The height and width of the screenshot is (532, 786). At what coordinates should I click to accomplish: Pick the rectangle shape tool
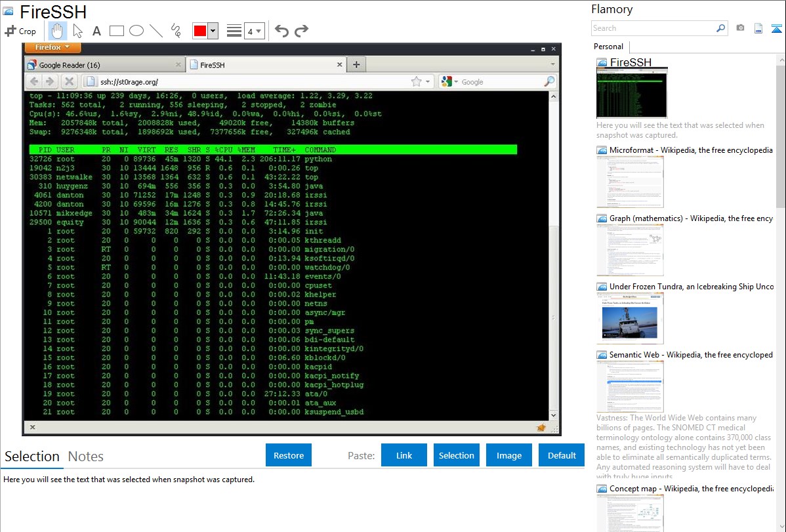tap(116, 31)
